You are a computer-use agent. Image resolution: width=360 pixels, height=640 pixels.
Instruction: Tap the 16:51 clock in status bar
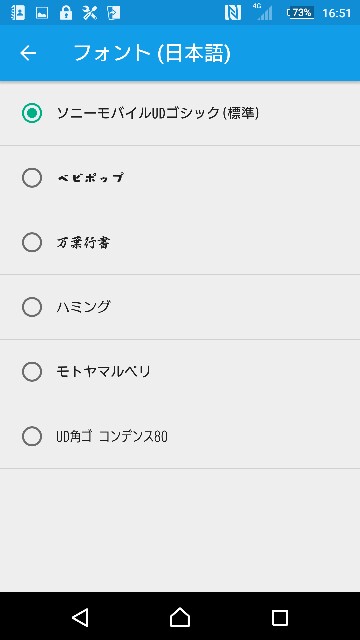(x=337, y=13)
